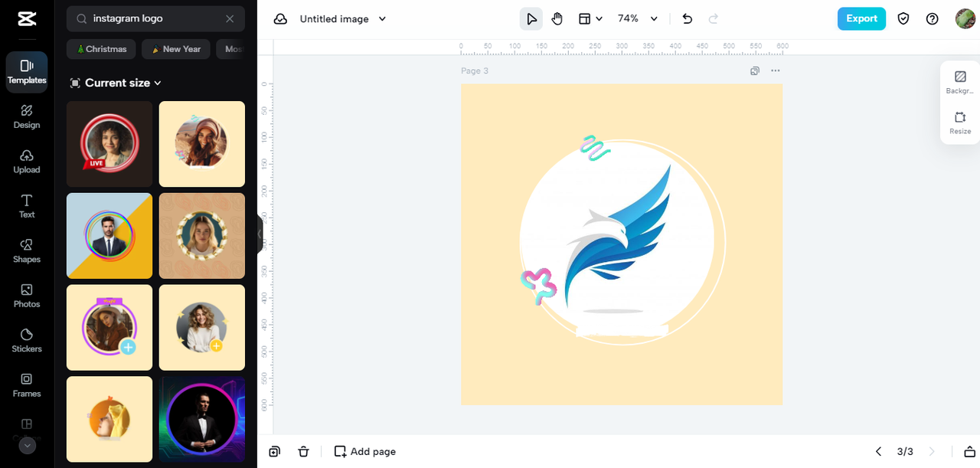Image resolution: width=980 pixels, height=468 pixels.
Task: Open the Resize tool
Action: click(959, 123)
